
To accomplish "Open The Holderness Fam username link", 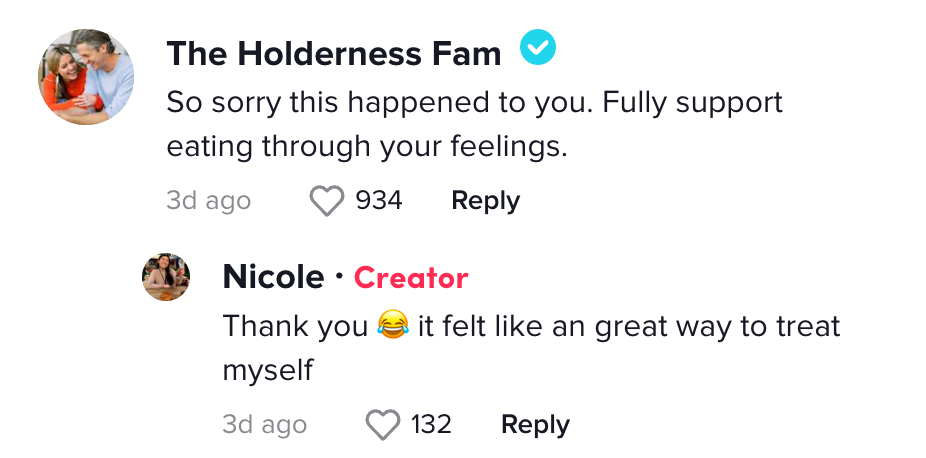I will pyautogui.click(x=334, y=53).
